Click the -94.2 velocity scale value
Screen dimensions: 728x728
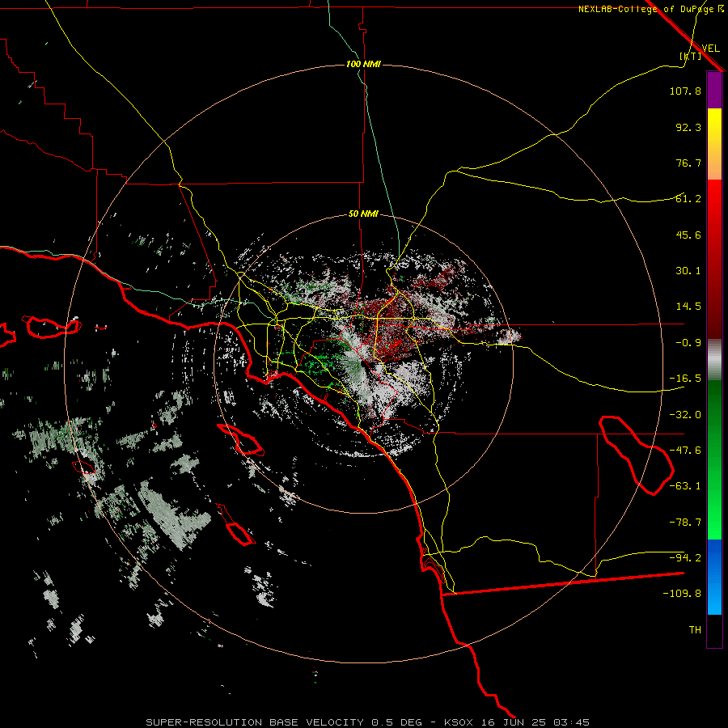tap(685, 558)
